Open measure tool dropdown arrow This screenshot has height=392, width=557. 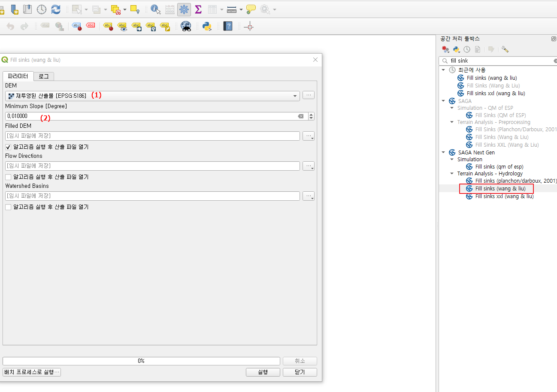(x=241, y=9)
